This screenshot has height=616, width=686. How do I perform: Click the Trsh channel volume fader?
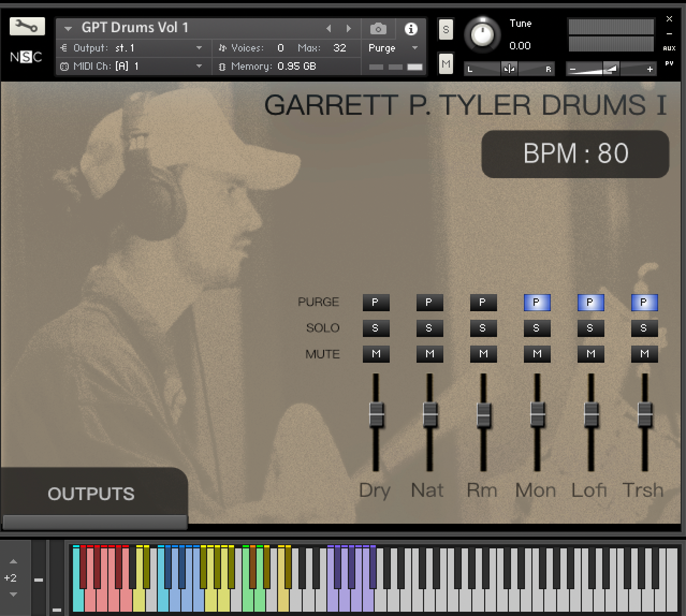(645, 415)
